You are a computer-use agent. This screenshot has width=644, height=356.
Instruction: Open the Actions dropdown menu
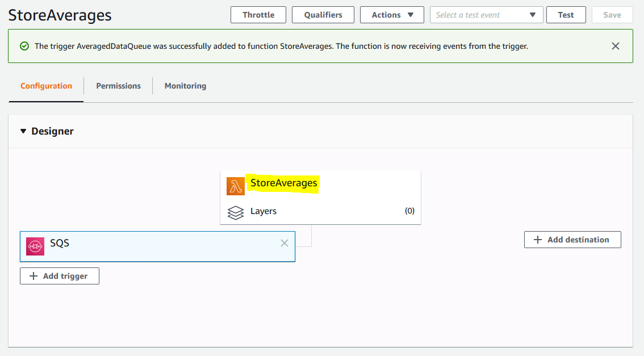[x=392, y=15]
